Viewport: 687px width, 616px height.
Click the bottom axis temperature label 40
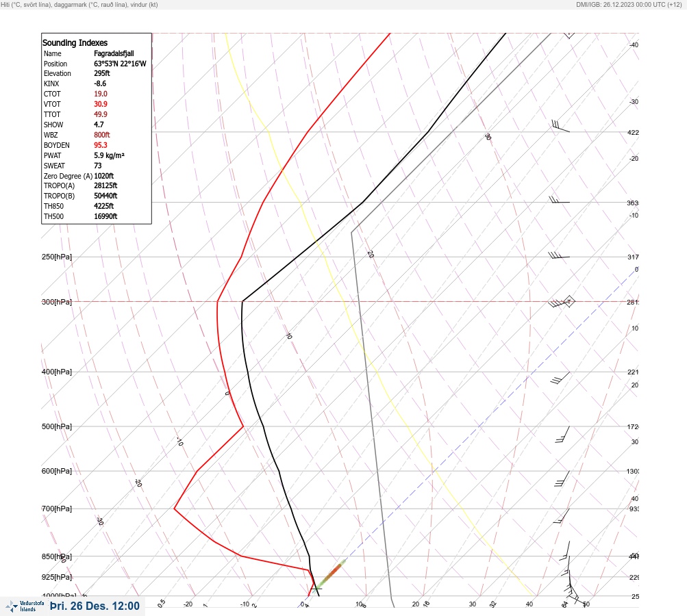529,604
